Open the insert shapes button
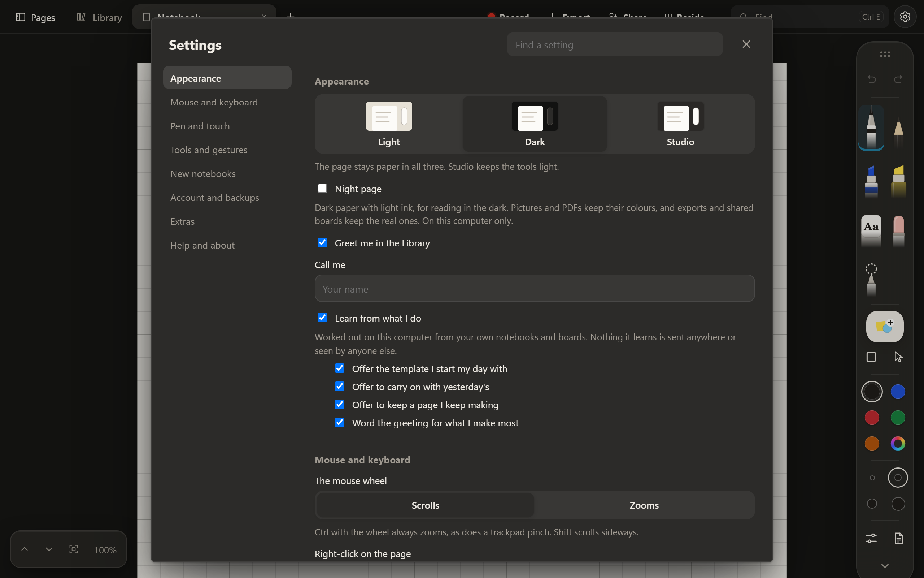This screenshot has width=924, height=578. point(885,327)
